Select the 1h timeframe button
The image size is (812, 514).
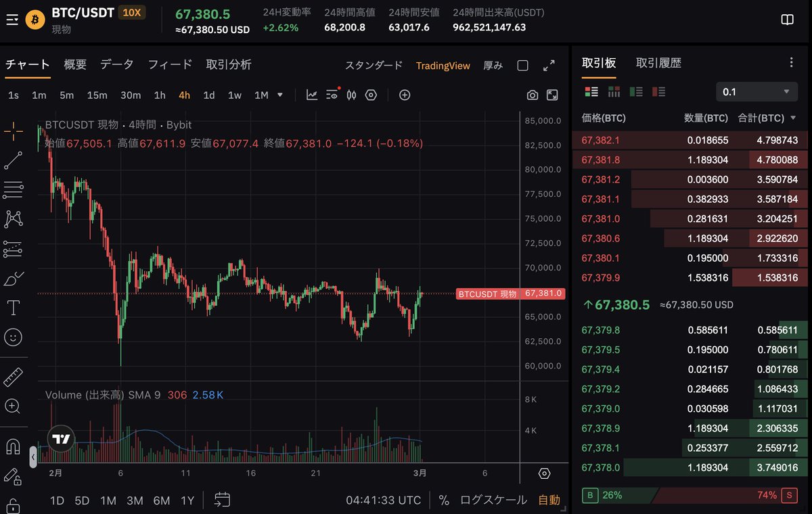click(x=160, y=95)
